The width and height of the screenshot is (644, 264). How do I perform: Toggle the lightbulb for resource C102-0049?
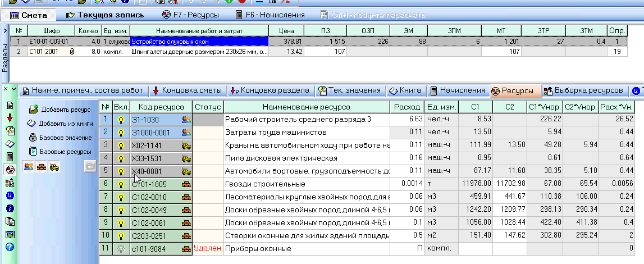pyautogui.click(x=120, y=210)
